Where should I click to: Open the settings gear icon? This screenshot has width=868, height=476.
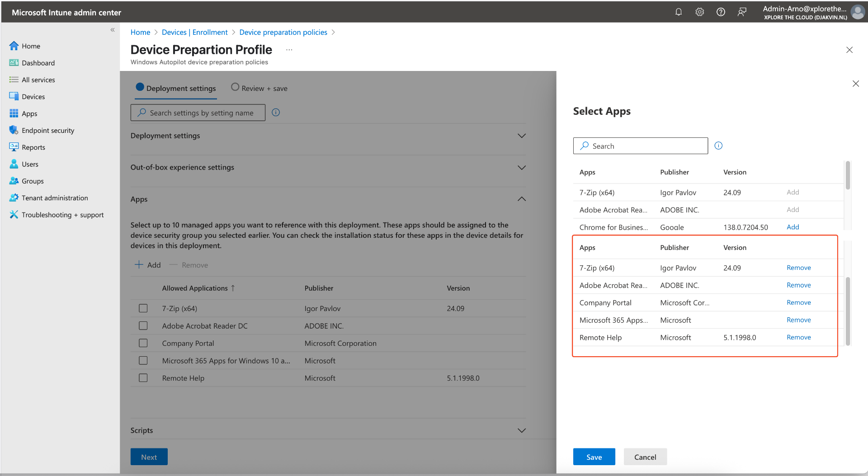coord(699,12)
